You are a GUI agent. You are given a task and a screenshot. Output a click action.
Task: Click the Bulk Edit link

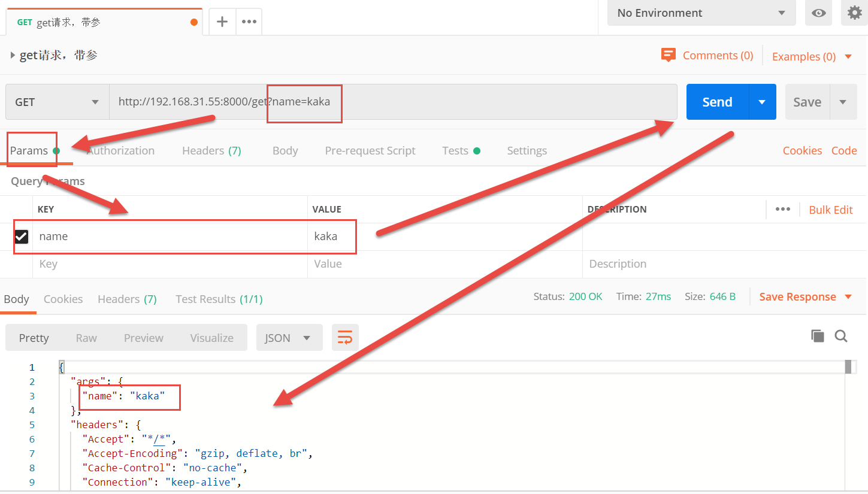[830, 210]
